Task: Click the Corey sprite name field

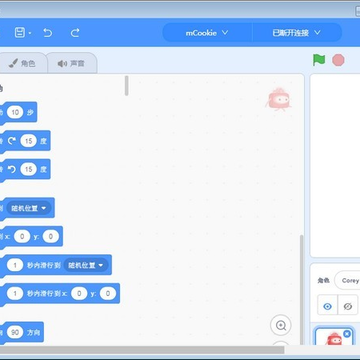Action: tap(347, 280)
